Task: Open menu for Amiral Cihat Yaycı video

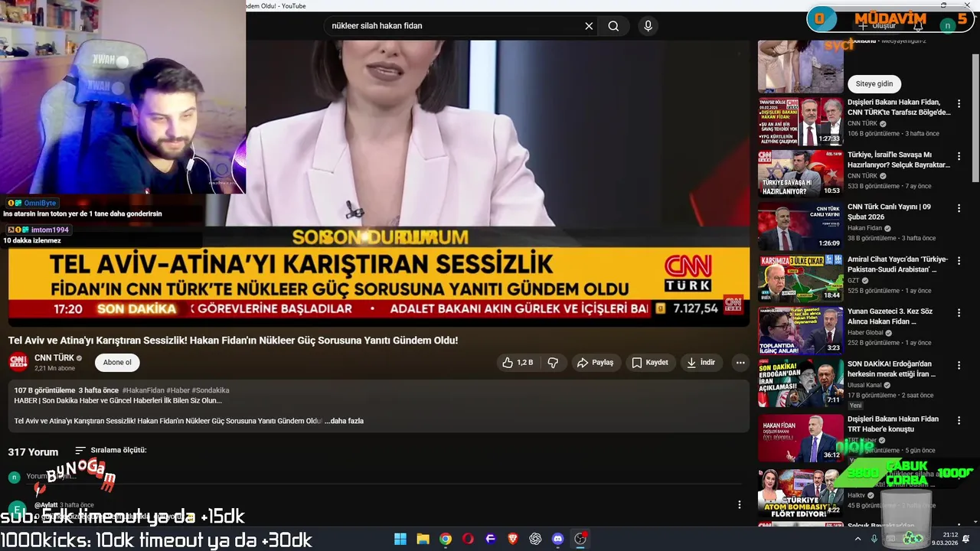Action: [x=959, y=260]
